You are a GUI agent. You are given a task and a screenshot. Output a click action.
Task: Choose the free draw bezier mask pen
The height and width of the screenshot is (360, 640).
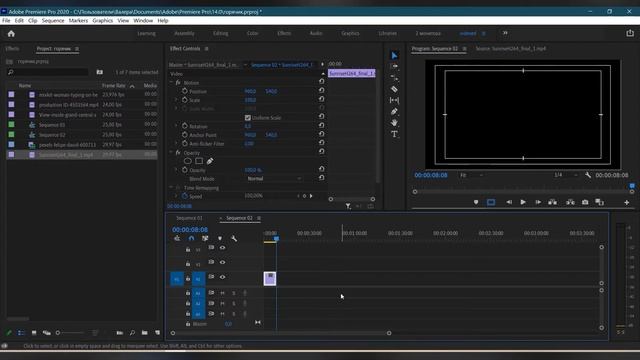[x=210, y=161]
